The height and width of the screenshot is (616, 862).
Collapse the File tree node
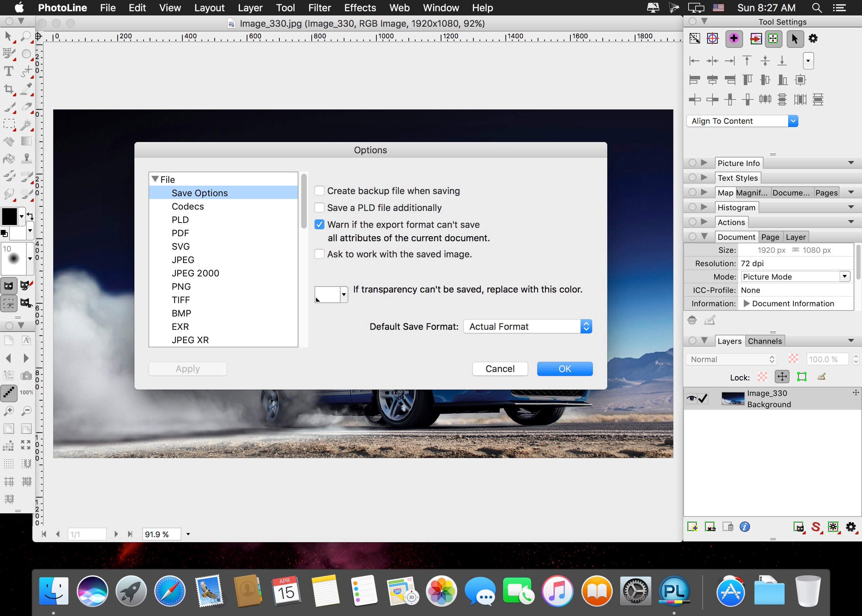(x=155, y=179)
